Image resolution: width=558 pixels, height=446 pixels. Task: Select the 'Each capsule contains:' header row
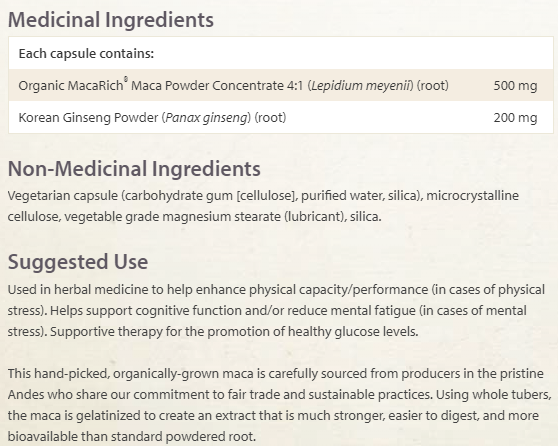pos(281,53)
